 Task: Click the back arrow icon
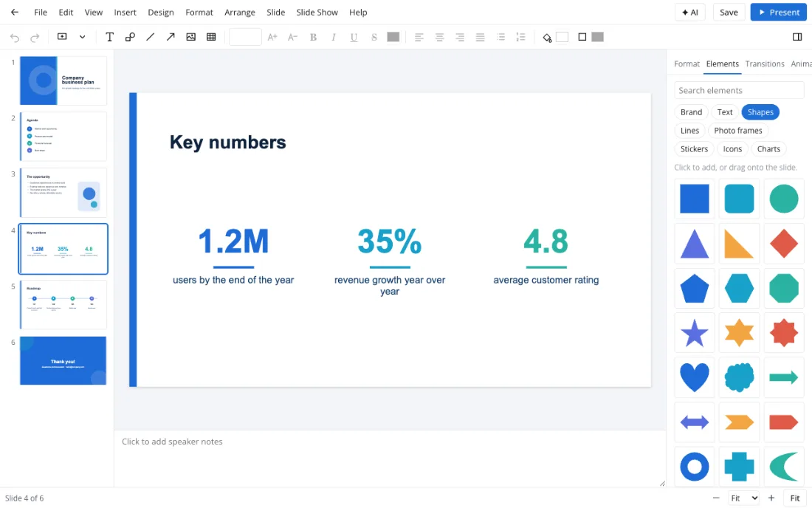(x=15, y=12)
